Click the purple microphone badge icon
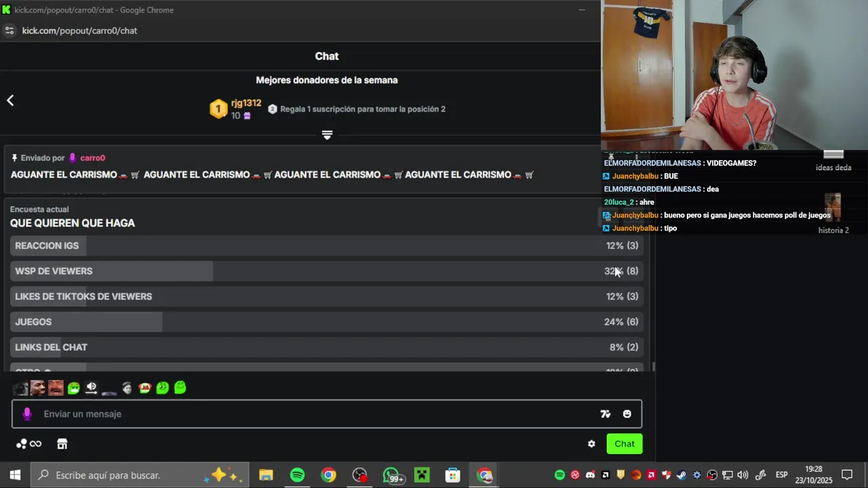The width and height of the screenshot is (868, 488). point(27,414)
